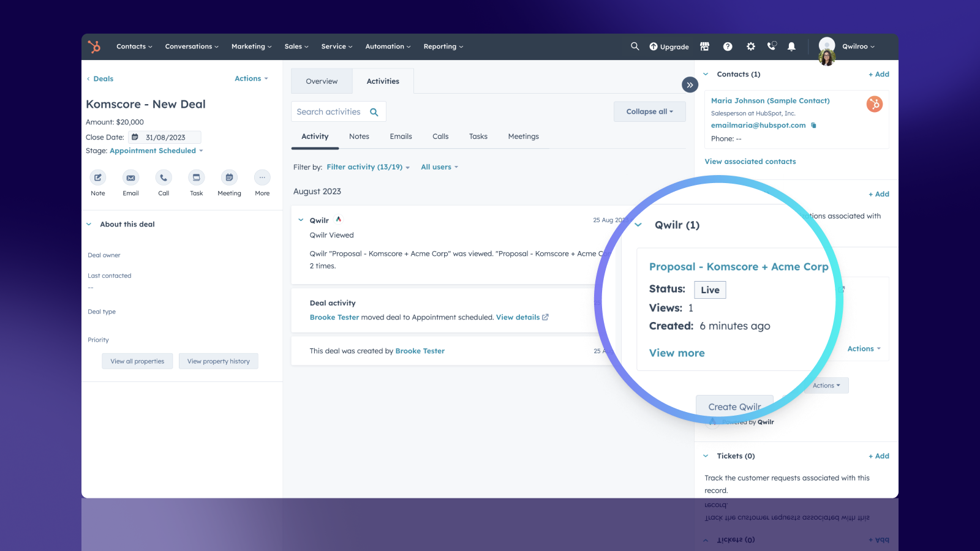Collapse the Tickets (0) section
This screenshot has height=551, width=980.
click(x=706, y=456)
